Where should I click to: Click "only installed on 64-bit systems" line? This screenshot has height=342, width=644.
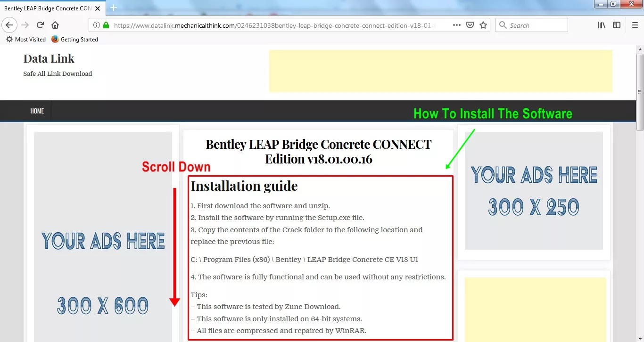point(276,319)
